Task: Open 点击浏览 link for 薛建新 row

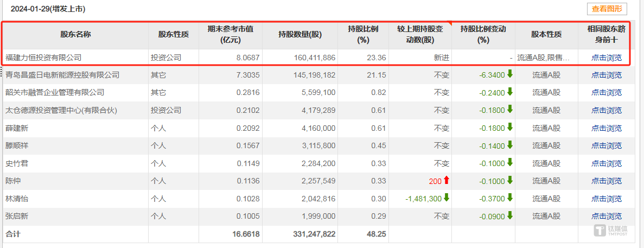Action: (x=606, y=128)
